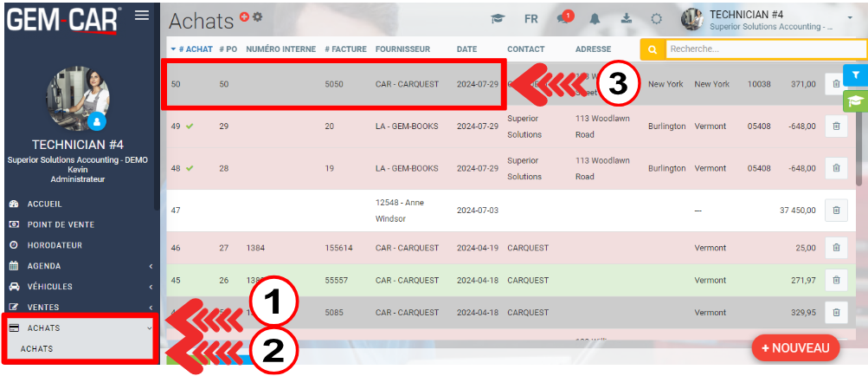
Task: Click the red Nouveau button
Action: [795, 347]
